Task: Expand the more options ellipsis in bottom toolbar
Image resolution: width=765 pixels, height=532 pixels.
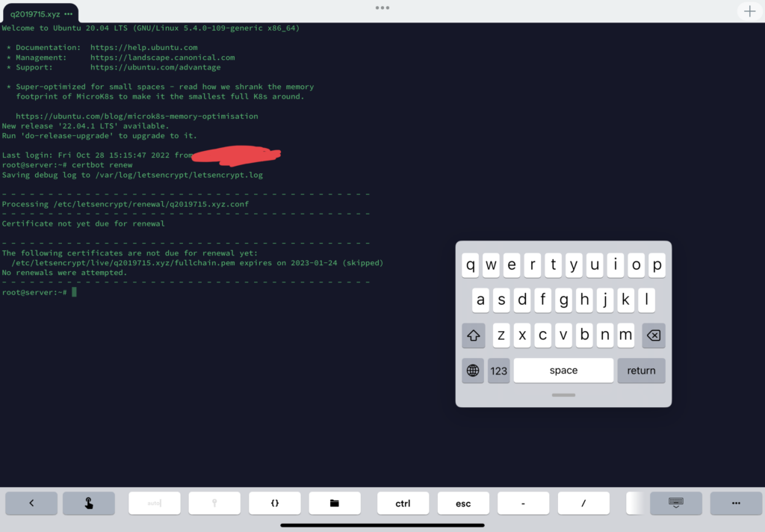Action: pos(736,503)
